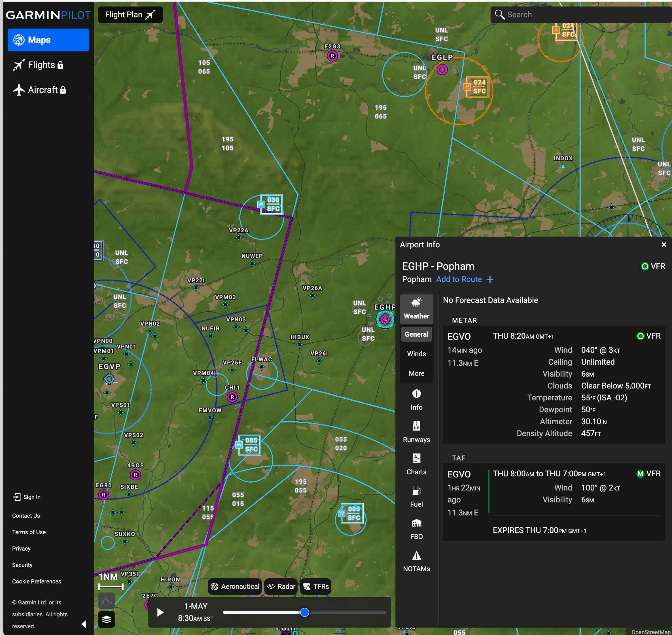The image size is (672, 635).
Task: Open the Charts tab icon
Action: [x=416, y=464]
